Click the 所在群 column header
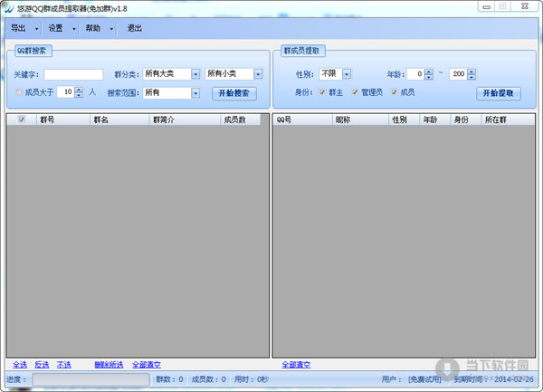543x392 pixels. pos(508,120)
